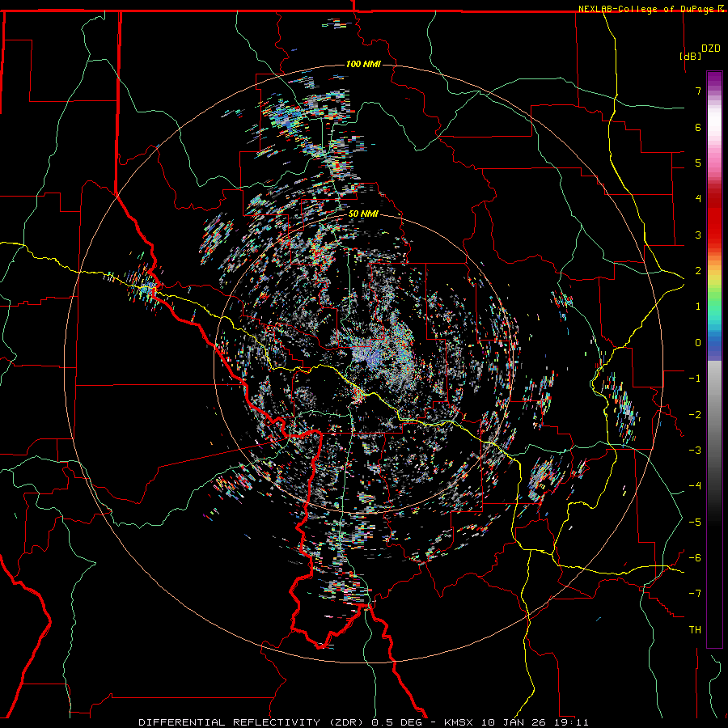Select the 10 JAN 26 date text

513,721
